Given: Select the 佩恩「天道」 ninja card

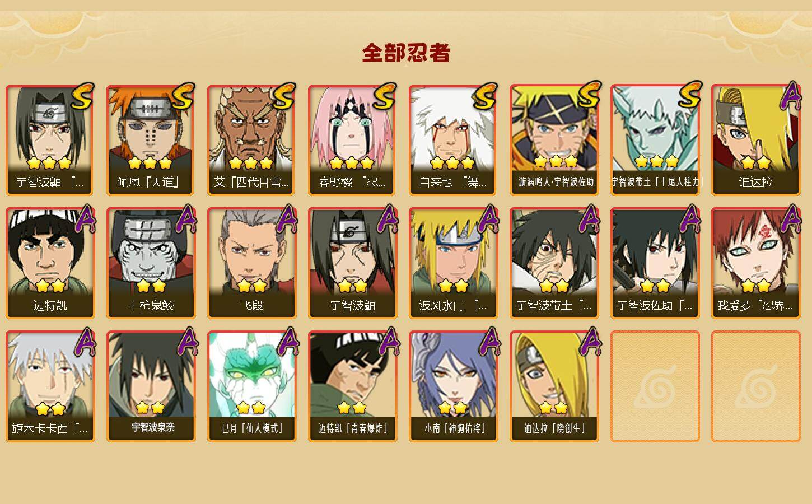Looking at the screenshot, I should pos(151,140).
